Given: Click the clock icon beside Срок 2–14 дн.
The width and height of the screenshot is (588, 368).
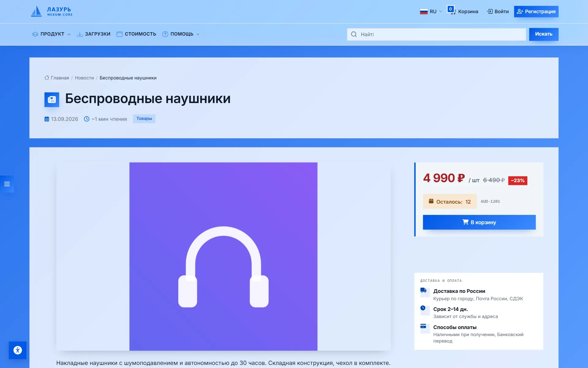Looking at the screenshot, I should click(x=423, y=308).
